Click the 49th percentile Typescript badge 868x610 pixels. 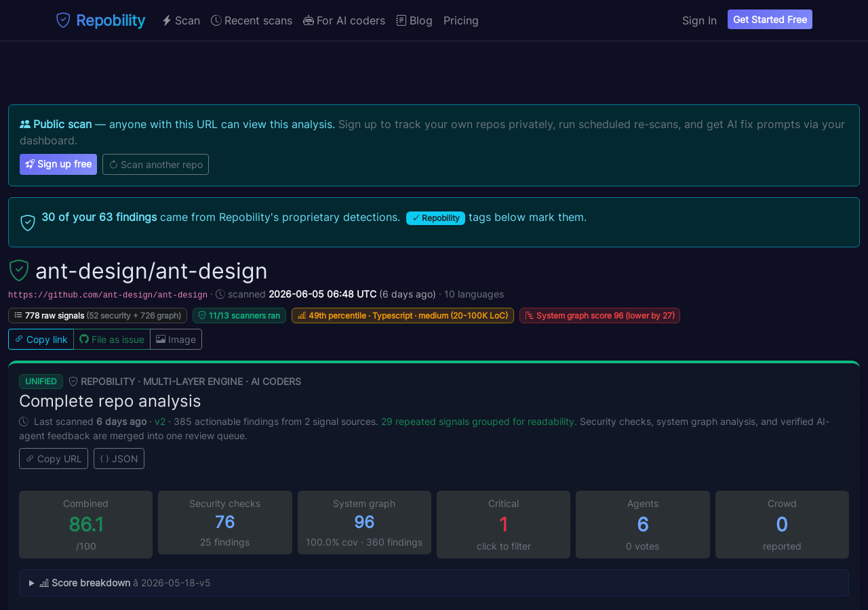pos(403,315)
